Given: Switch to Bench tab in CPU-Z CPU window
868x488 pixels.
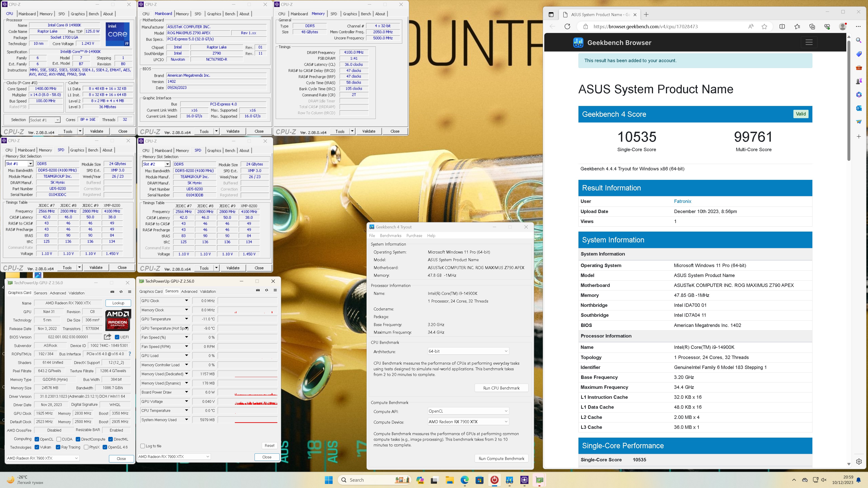Looking at the screenshot, I should 94,14.
